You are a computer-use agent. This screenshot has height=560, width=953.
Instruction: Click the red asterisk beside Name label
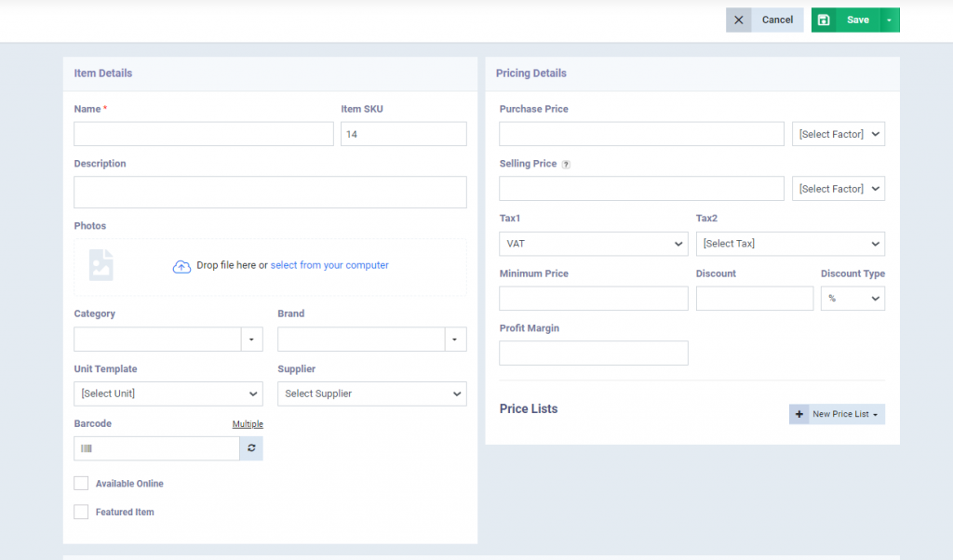point(102,108)
